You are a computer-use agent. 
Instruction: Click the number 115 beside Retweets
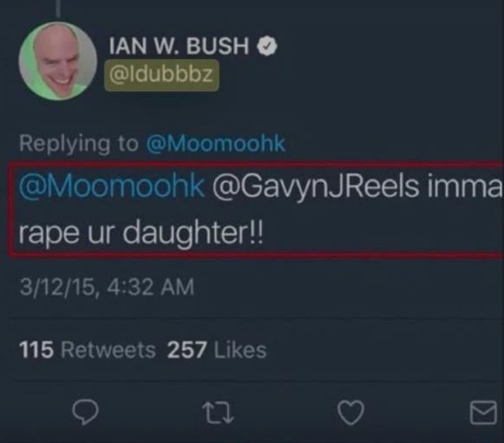tap(37, 350)
